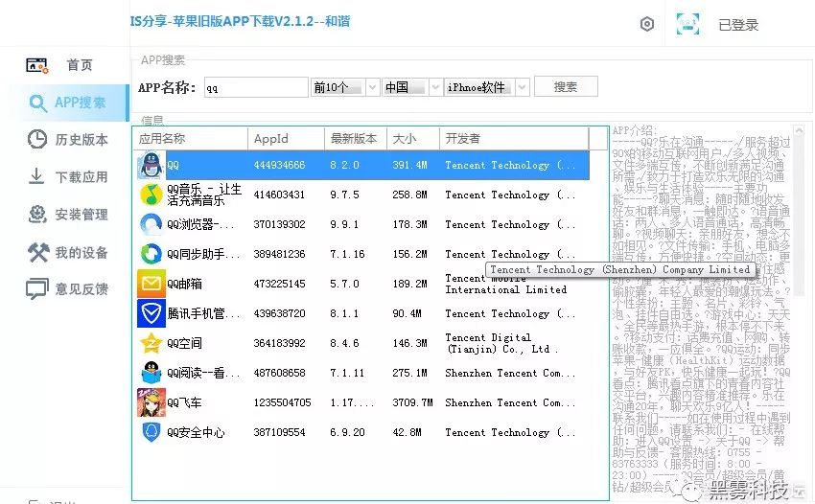Expand the 中国 region dropdown
Image resolution: width=815 pixels, height=504 pixels.
435,87
